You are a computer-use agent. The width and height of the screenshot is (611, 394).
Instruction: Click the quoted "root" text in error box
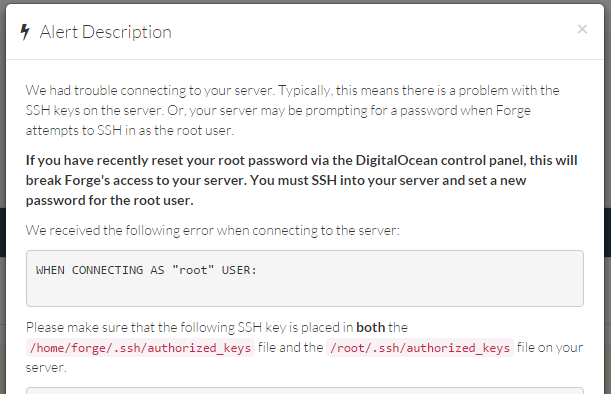pos(193,270)
